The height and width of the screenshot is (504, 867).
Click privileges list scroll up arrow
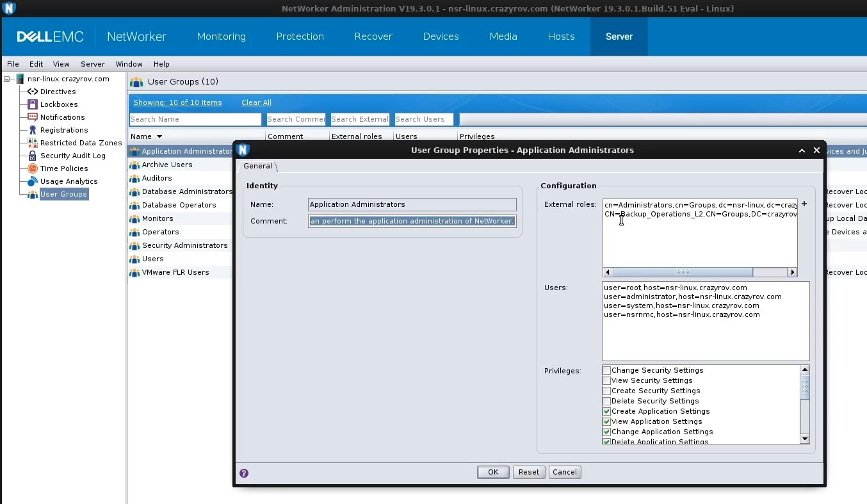click(x=805, y=370)
